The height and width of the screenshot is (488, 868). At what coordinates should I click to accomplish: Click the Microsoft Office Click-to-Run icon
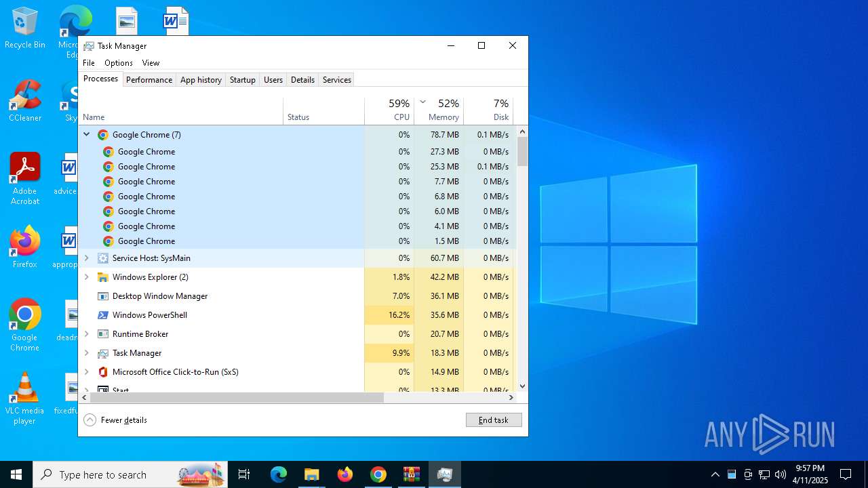[x=103, y=372]
